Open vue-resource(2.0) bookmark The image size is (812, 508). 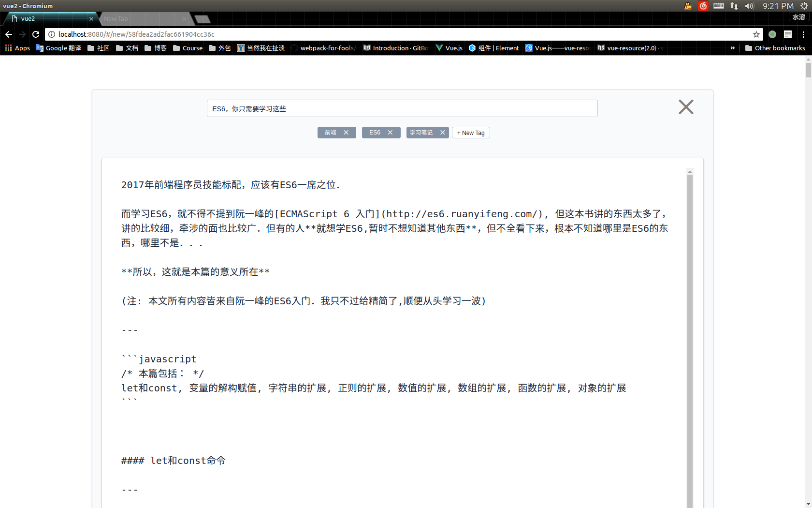[x=630, y=48]
